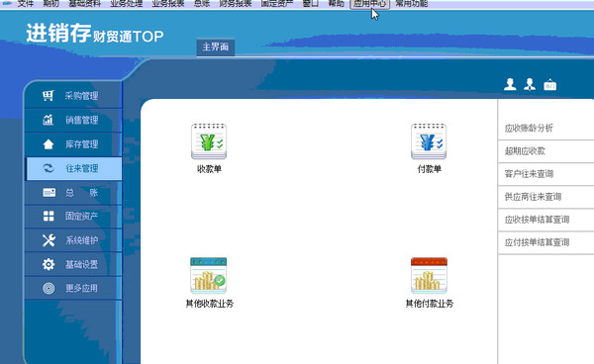Viewport: 594px width, 364px height.
Task: Select 更多应用 with the target icon
Action: [73, 288]
